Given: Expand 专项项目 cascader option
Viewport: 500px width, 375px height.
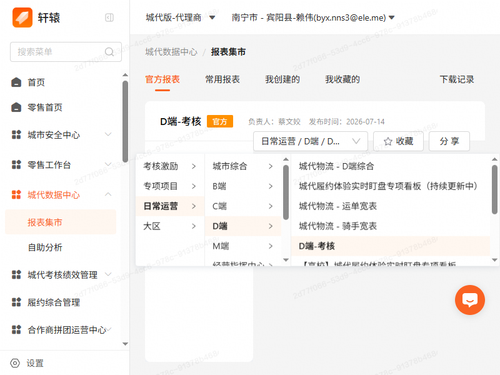Looking at the screenshot, I should coord(170,186).
